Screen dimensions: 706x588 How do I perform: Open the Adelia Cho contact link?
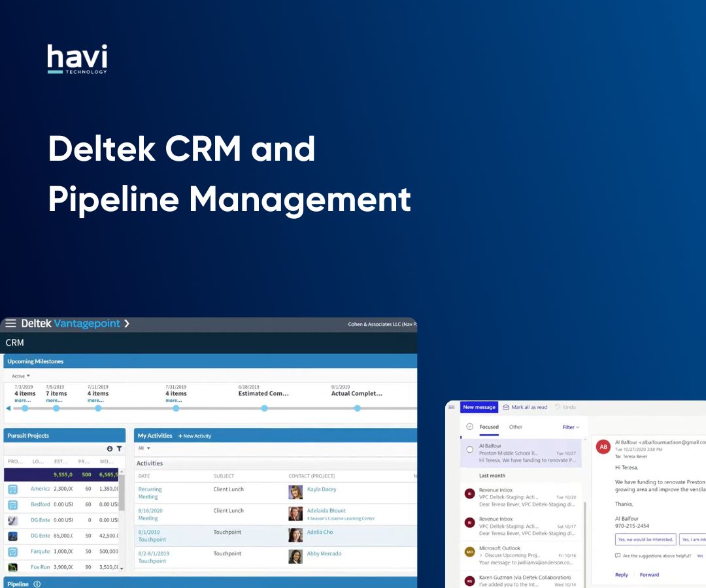tap(320, 532)
